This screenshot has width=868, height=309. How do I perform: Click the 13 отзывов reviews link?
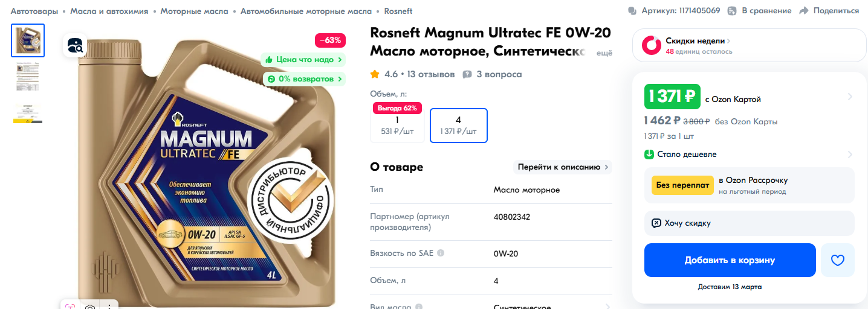[x=431, y=75]
